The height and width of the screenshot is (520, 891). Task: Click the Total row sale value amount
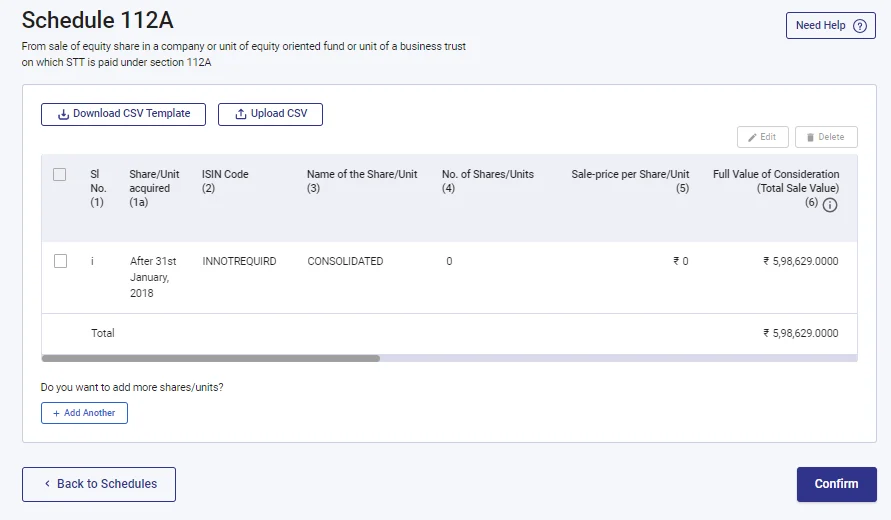pyautogui.click(x=800, y=333)
